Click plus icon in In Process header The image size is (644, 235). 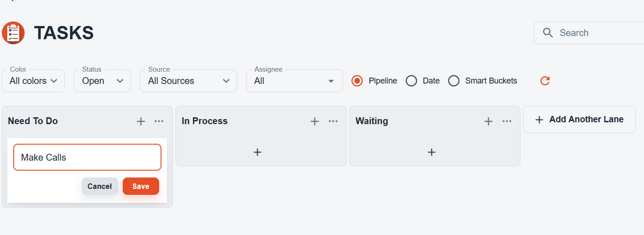[315, 121]
